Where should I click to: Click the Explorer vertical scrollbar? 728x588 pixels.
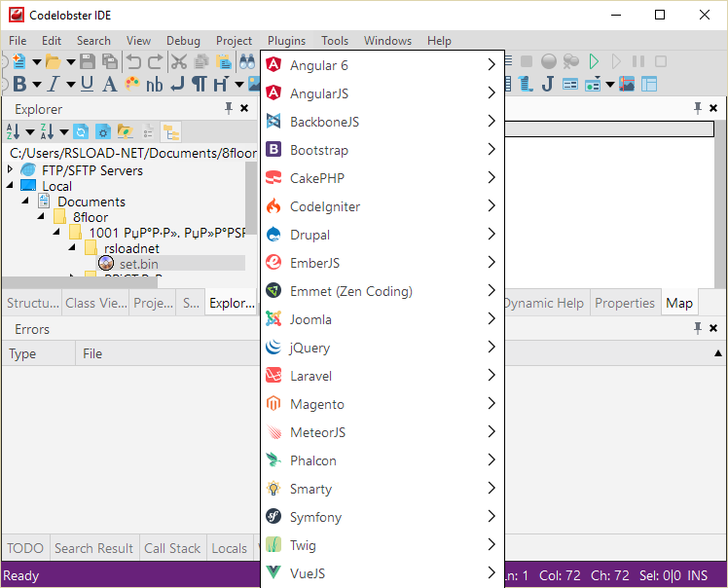click(x=251, y=199)
